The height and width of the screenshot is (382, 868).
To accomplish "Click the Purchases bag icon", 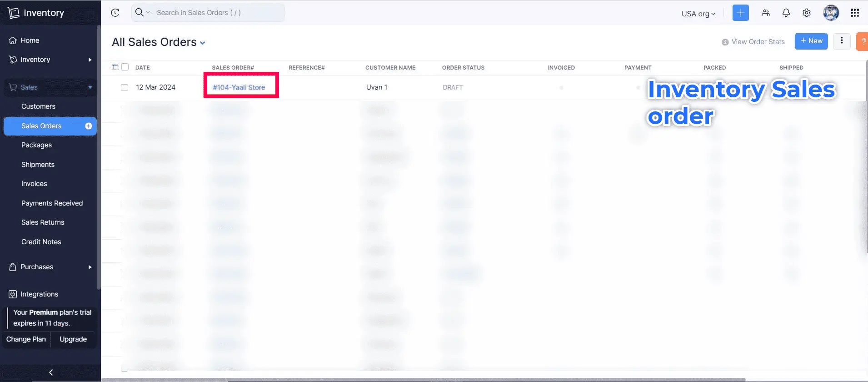I will (x=13, y=267).
